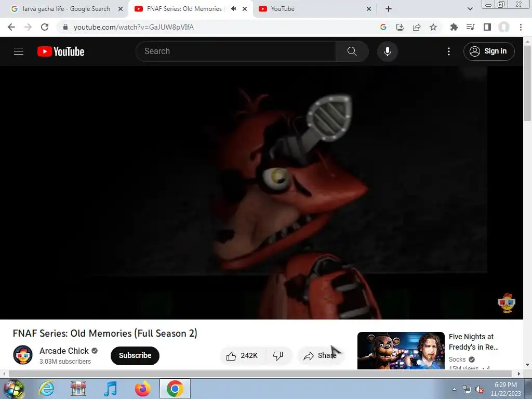Viewport: 532px width, 399px height.
Task: Open the Socks channel link
Action: (x=457, y=360)
